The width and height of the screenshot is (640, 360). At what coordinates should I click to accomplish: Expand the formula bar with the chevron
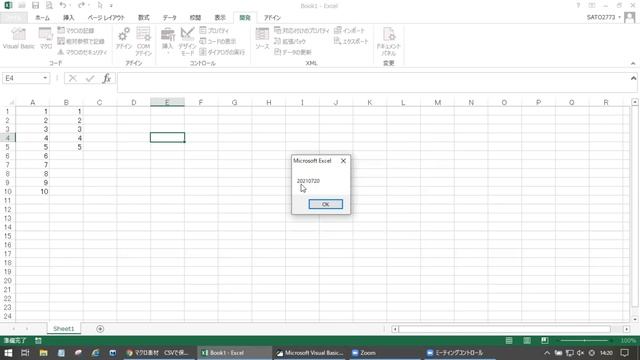(633, 78)
